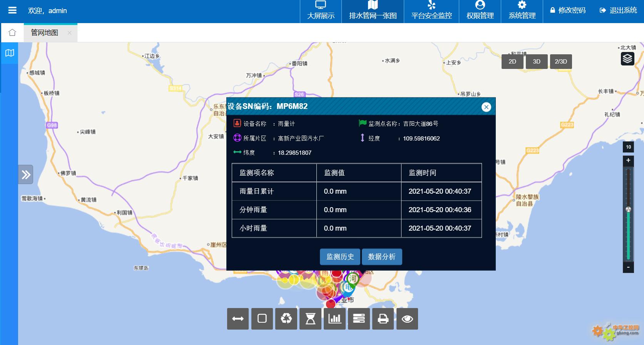This screenshot has height=345, width=644.
Task: Open 系统管理 menu item
Action: click(x=522, y=11)
